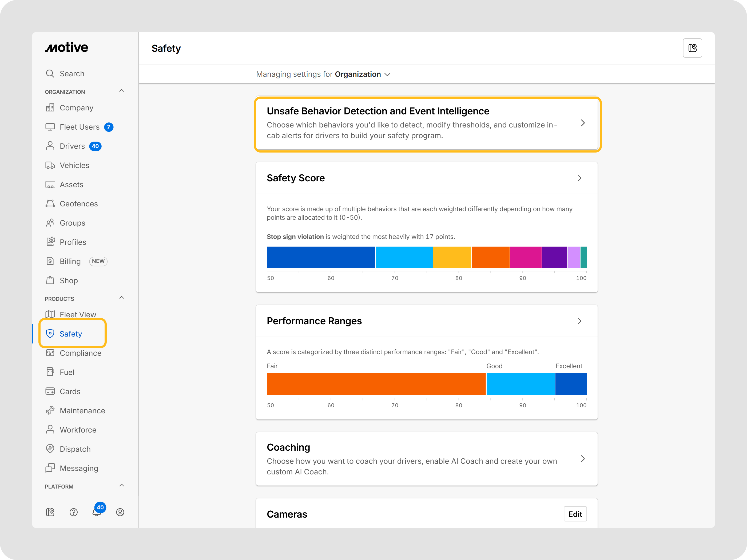Collapse the Organization sidebar section
Viewport: 747px width, 560px height.
tap(122, 91)
